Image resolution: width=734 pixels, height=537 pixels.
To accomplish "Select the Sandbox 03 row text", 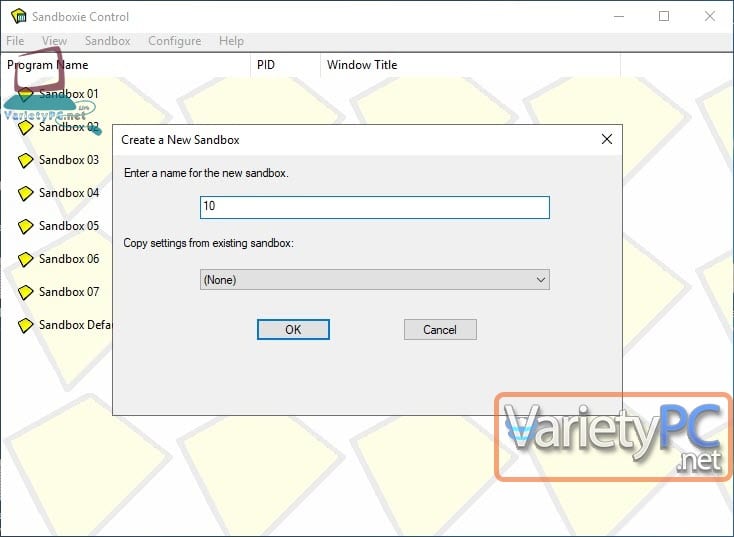I will 69,160.
